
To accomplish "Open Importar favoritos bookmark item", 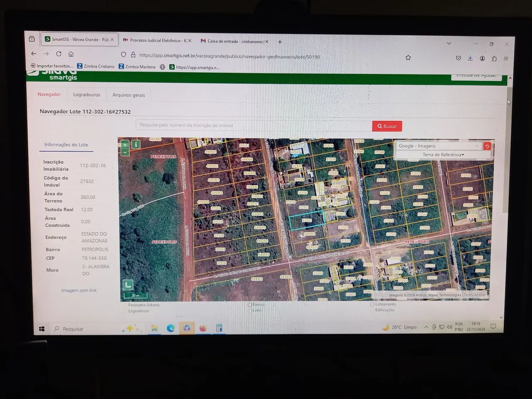I will click(x=51, y=66).
